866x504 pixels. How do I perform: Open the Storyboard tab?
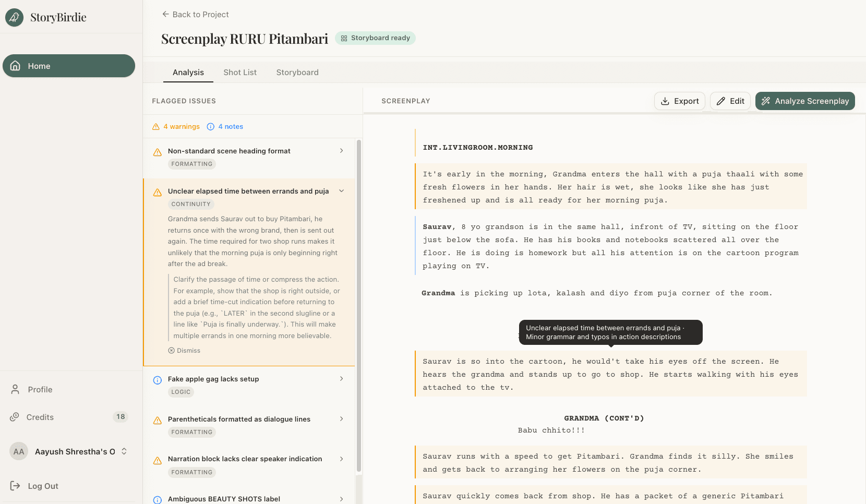pos(297,72)
